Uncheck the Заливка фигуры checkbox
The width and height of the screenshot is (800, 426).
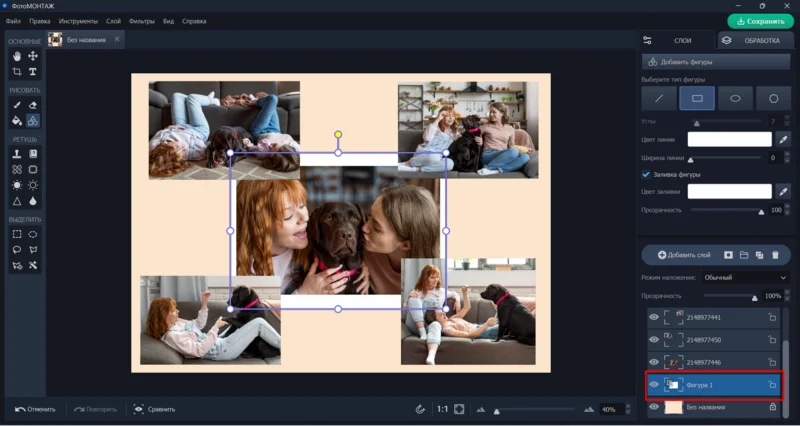646,174
